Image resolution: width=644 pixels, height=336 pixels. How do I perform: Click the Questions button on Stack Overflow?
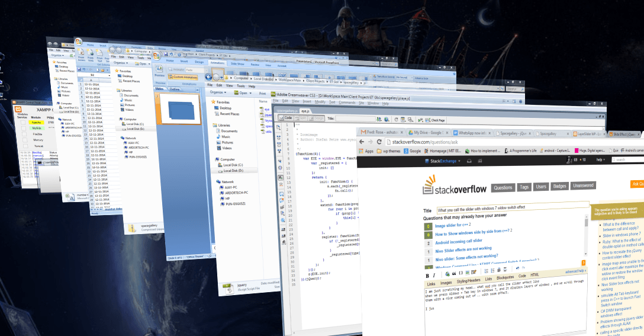(x=503, y=187)
